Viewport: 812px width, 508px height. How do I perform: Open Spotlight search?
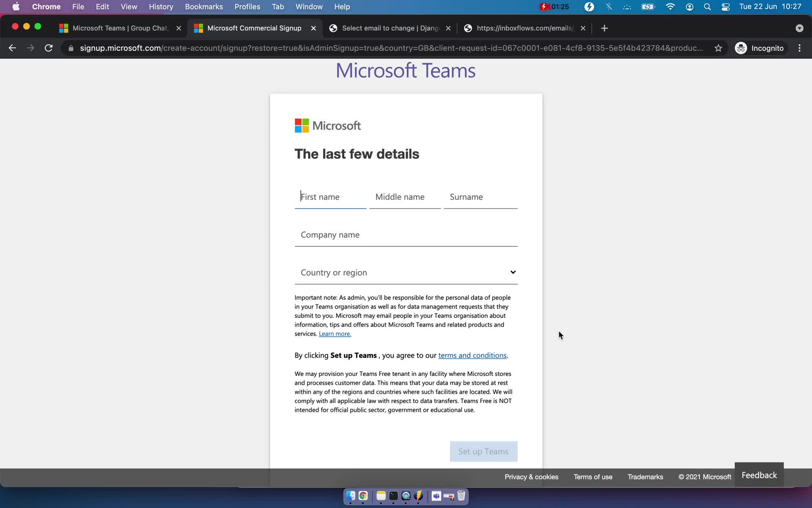tap(707, 7)
